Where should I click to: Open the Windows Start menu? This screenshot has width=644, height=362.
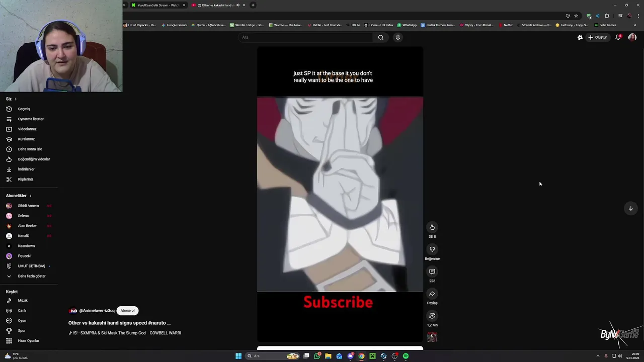tap(238, 356)
